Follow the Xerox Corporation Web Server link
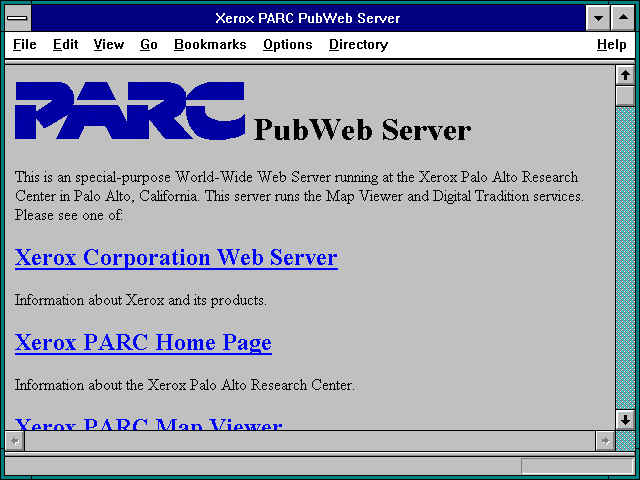Image resolution: width=640 pixels, height=480 pixels. point(176,258)
